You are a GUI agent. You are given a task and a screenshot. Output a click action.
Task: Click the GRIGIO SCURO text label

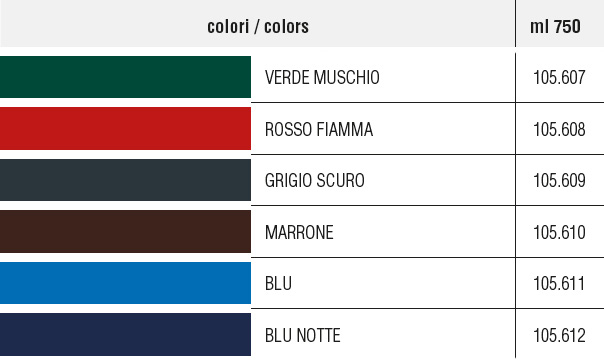click(x=315, y=180)
